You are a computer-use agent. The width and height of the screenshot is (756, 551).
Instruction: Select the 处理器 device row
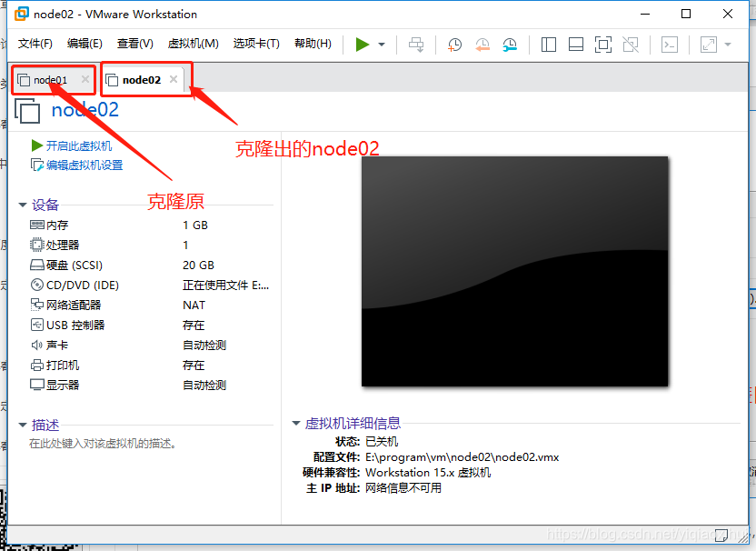[x=152, y=245]
